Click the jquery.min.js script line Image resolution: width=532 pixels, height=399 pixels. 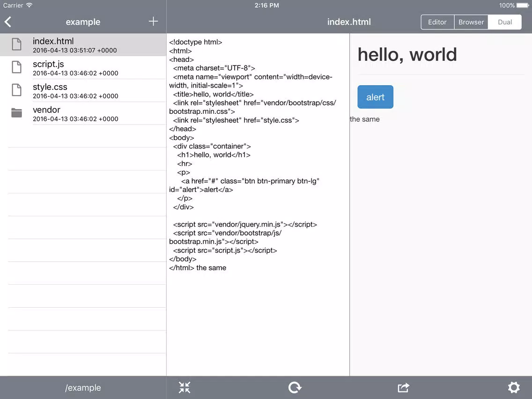(245, 224)
